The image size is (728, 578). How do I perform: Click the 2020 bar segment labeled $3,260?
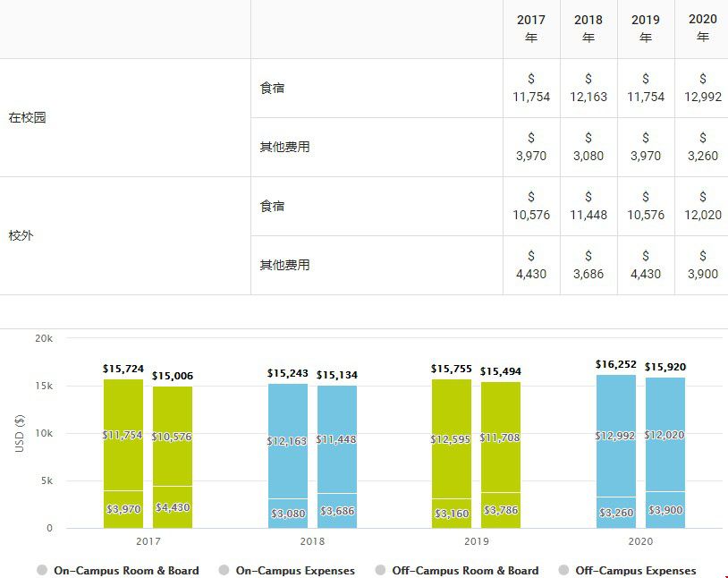[616, 513]
